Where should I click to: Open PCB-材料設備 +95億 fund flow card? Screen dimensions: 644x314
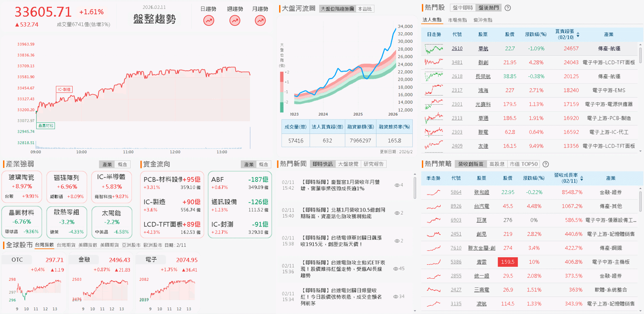point(172,183)
